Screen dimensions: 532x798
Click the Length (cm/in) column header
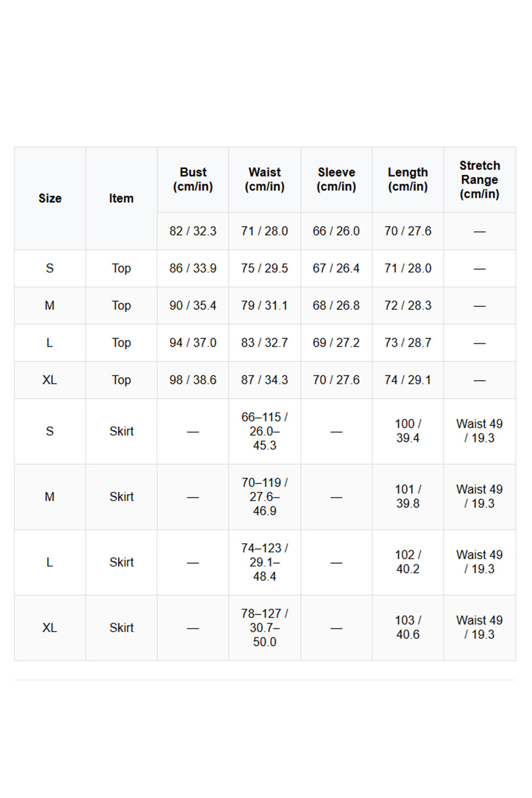tap(408, 179)
